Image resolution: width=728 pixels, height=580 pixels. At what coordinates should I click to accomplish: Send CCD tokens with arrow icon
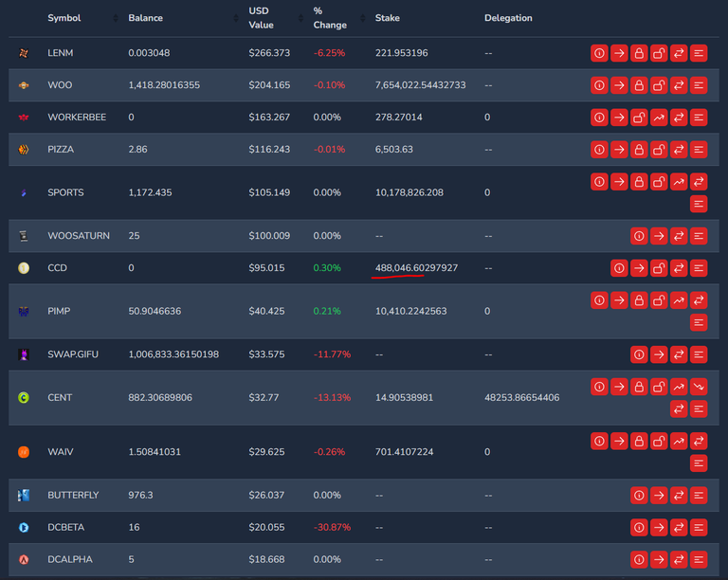[x=639, y=267]
